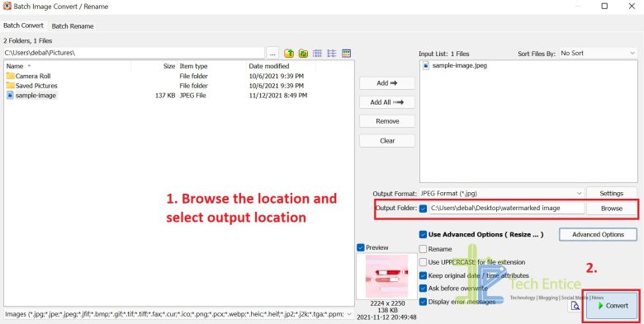Open the Sort Files By dropdown
Image resolution: width=644 pixels, height=324 pixels.
pos(598,54)
